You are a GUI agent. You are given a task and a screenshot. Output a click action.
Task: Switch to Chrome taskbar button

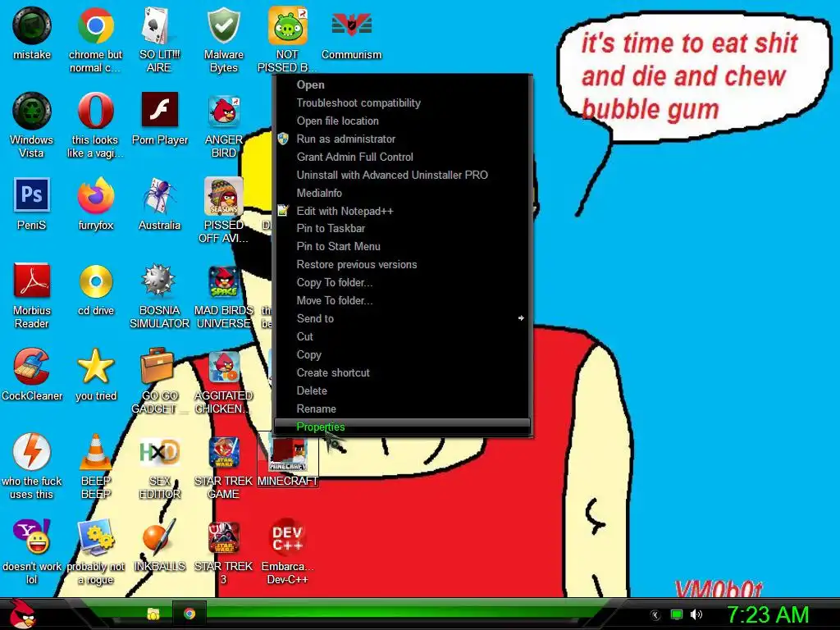pos(189,614)
